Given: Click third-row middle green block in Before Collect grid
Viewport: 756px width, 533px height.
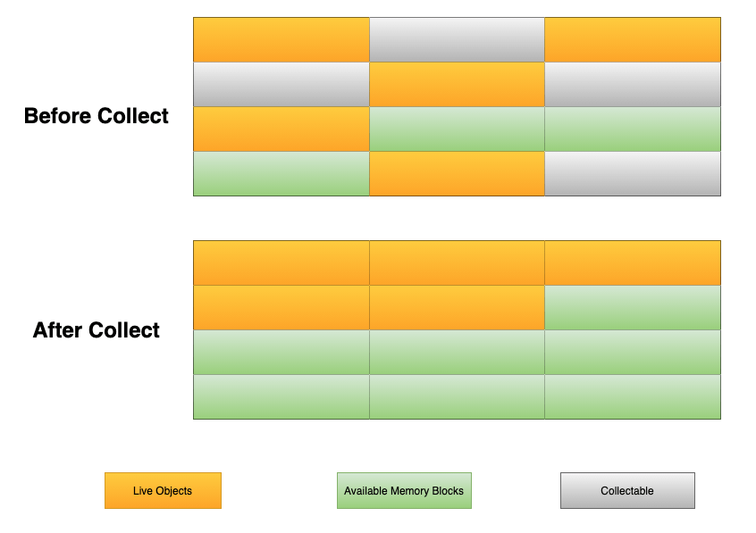Looking at the screenshot, I should (457, 129).
